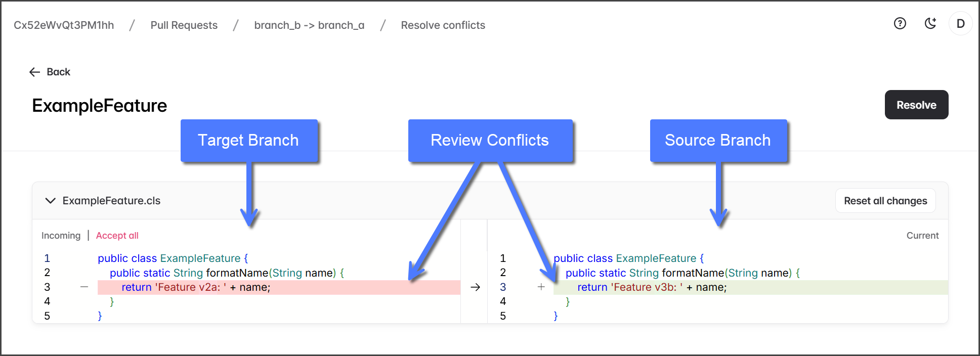Click the Incoming pane label

point(61,236)
